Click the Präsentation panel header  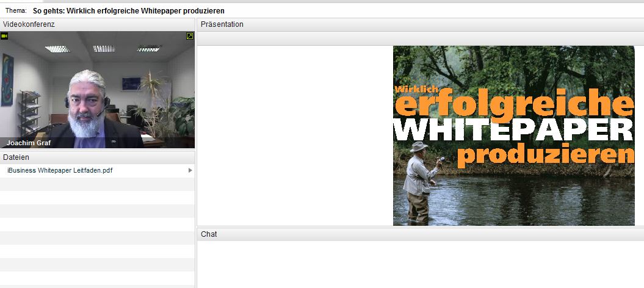tap(420, 24)
